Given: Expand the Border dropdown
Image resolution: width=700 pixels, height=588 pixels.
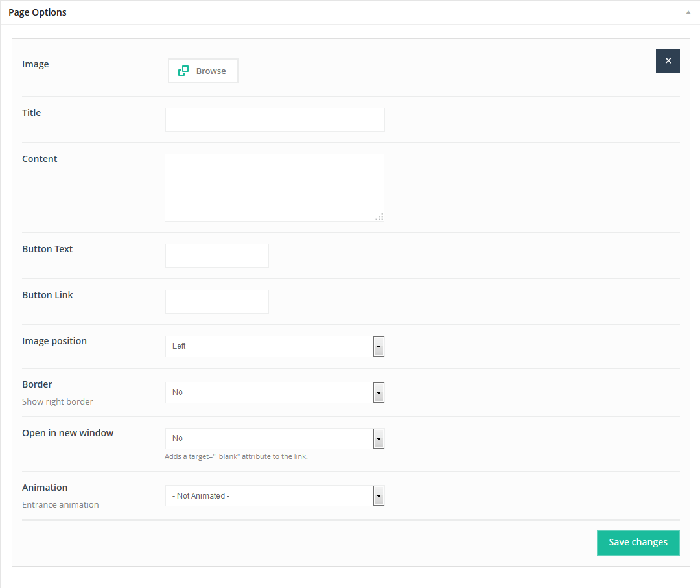Looking at the screenshot, I should tap(275, 392).
